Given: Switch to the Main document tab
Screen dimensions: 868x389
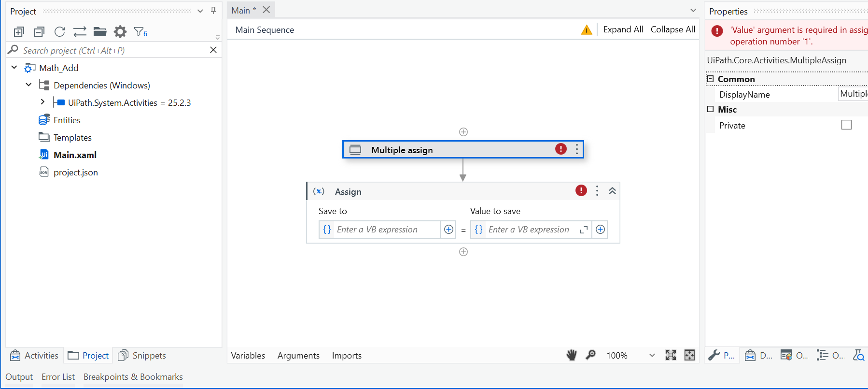Looking at the screenshot, I should pyautogui.click(x=244, y=10).
